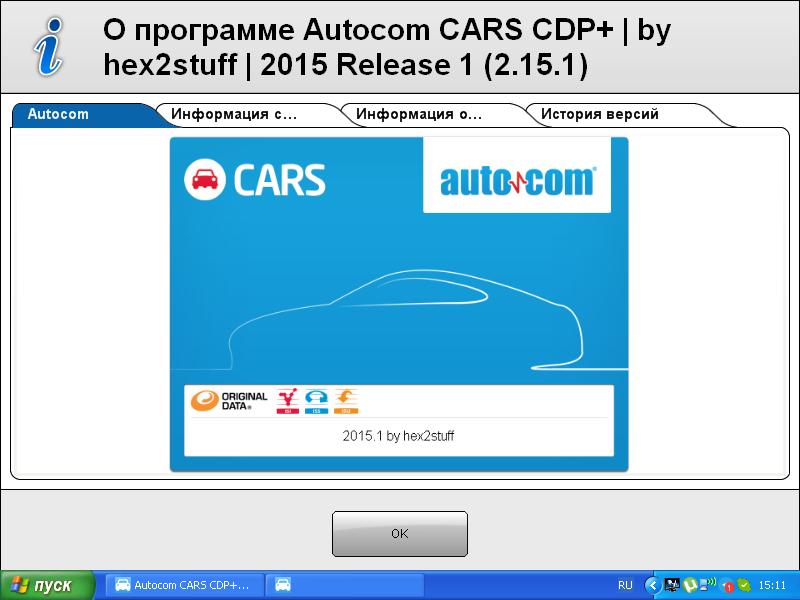Open the Информация с... tab
The width and height of the screenshot is (800, 600).
233,114
